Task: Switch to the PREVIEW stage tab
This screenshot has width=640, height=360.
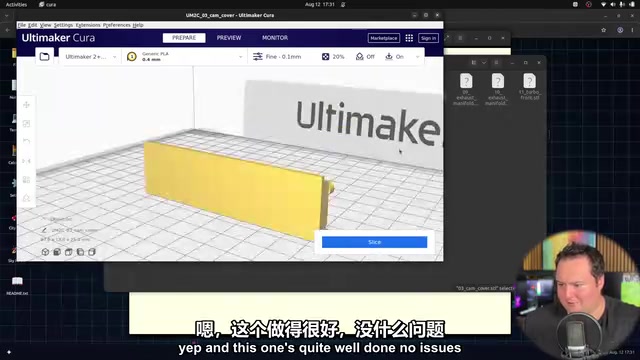Action: point(229,38)
